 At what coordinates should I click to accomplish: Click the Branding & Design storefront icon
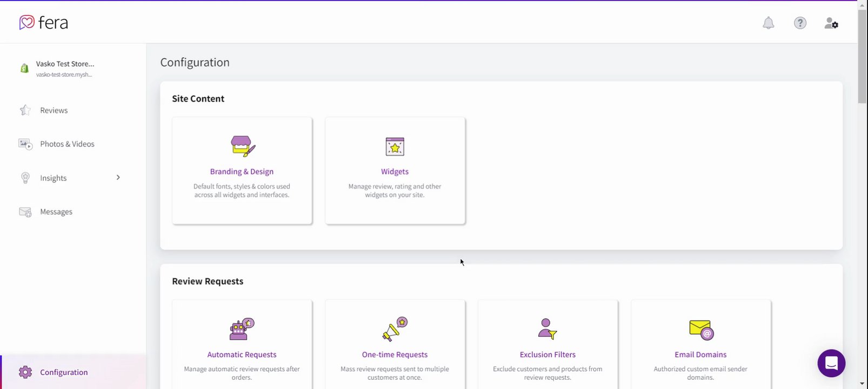[x=242, y=146]
